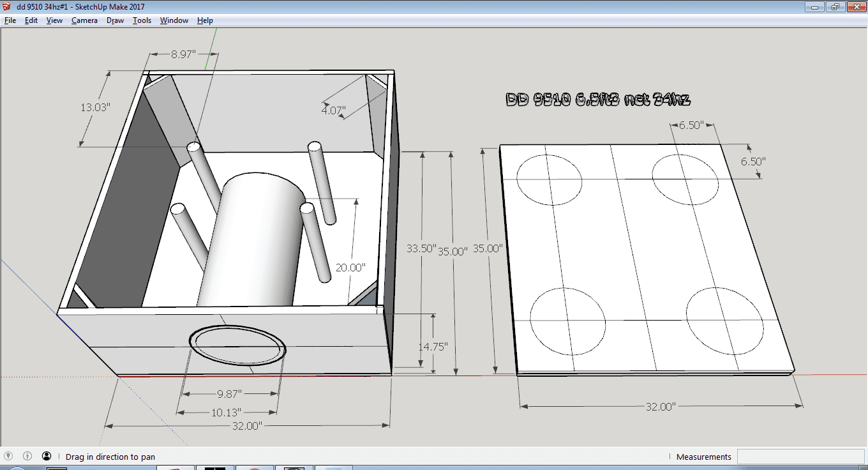Open the View menu
Image resolution: width=868 pixels, height=470 pixels.
click(54, 20)
